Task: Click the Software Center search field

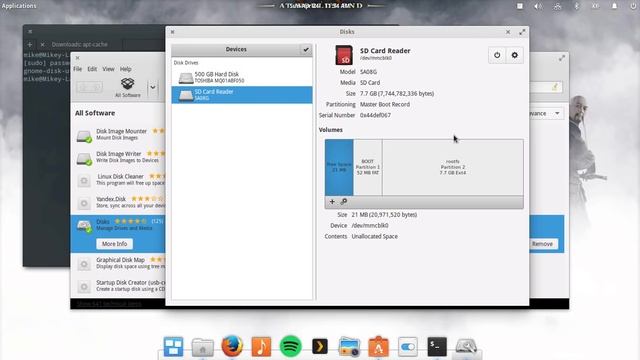Action: pyautogui.click(x=546, y=87)
